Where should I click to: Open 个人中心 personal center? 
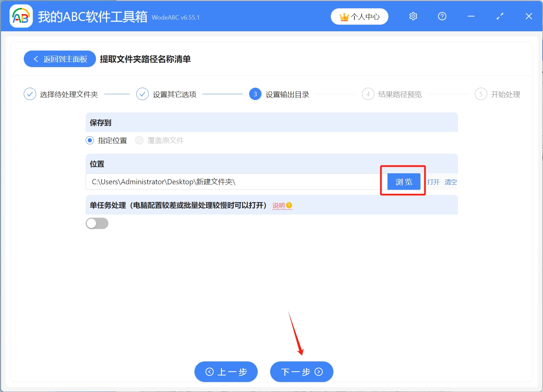[x=360, y=17]
